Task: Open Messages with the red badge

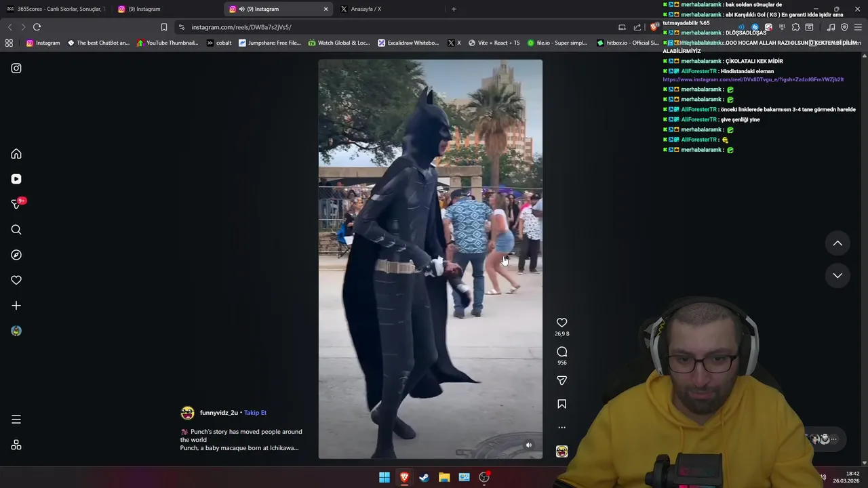Action: [x=16, y=204]
